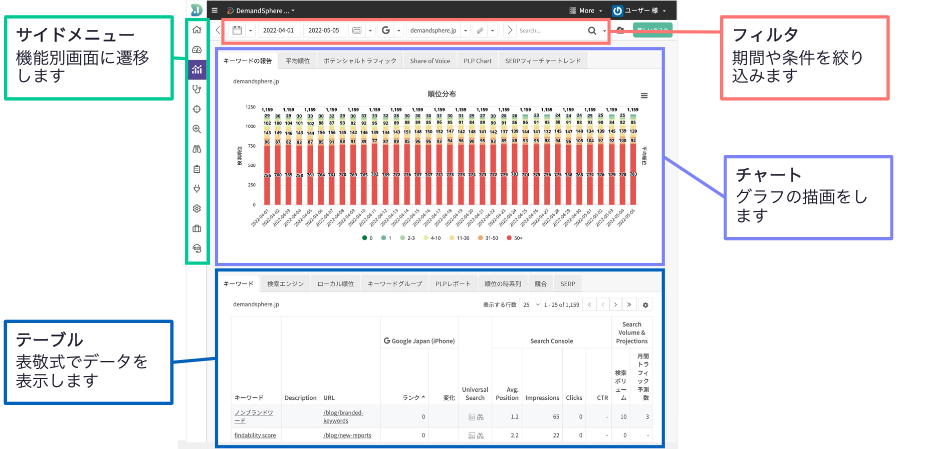Switch to キーワードグループ table tab
Viewport: 943px width, 449px height.
click(x=395, y=284)
